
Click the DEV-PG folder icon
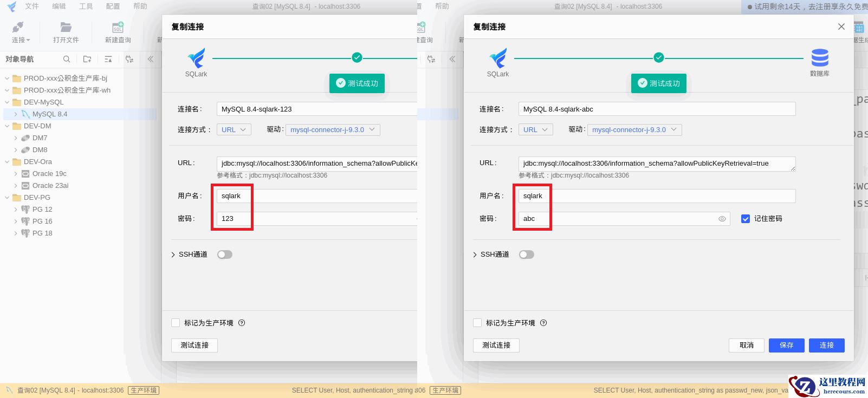click(17, 198)
